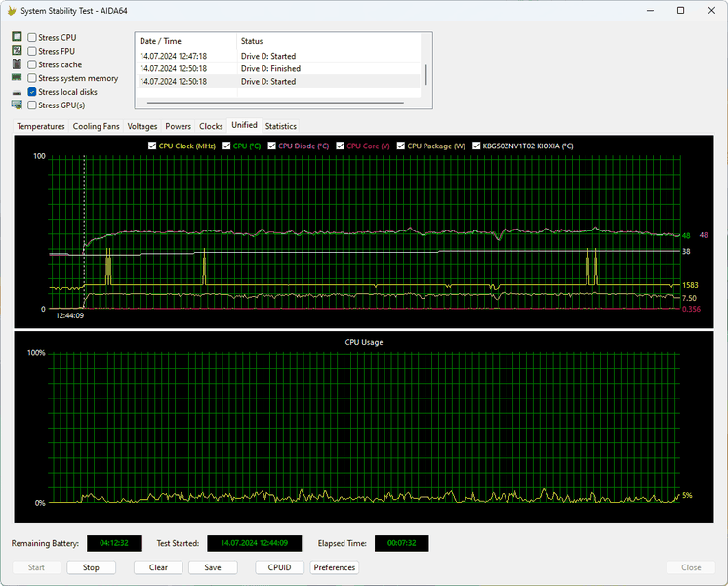Uncheck Stress local disks
The height and width of the screenshot is (586, 728).
click(x=32, y=92)
